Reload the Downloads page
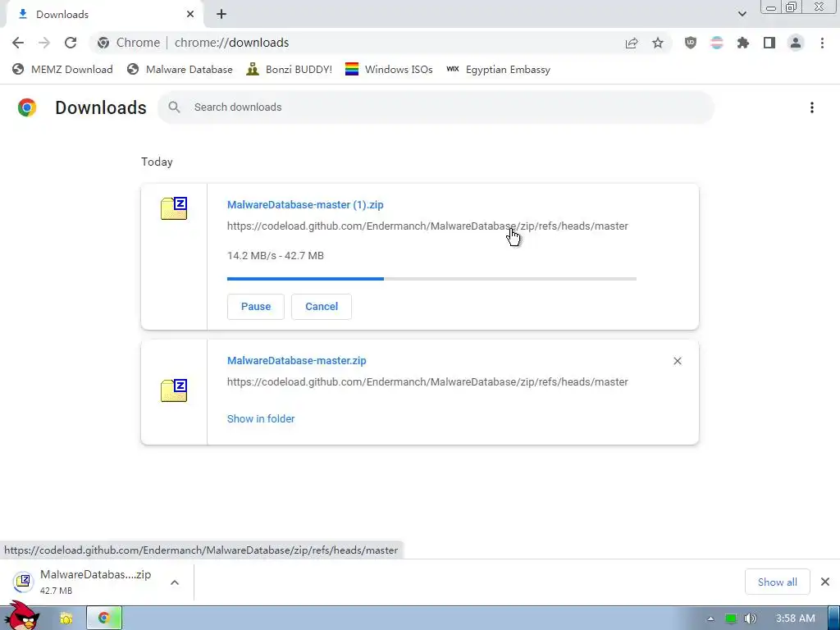This screenshot has height=630, width=840. 71,43
